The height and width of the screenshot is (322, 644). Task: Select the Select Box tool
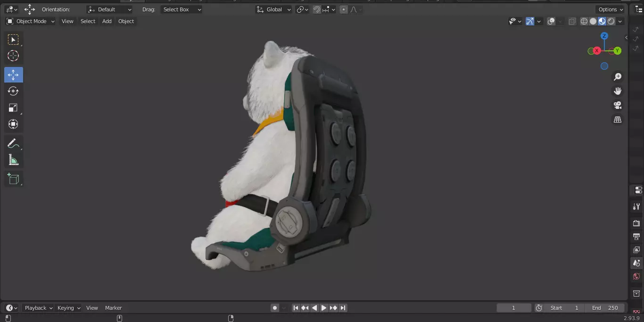tap(13, 40)
